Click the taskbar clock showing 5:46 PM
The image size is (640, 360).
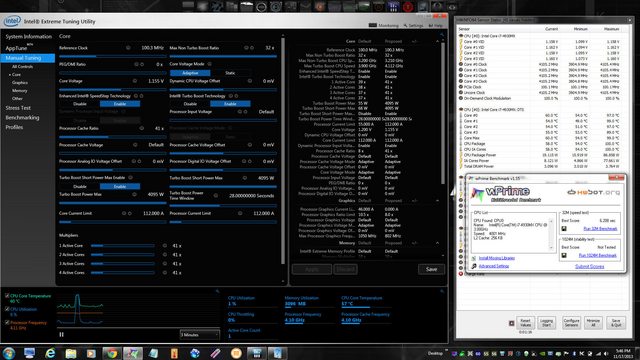622,353
